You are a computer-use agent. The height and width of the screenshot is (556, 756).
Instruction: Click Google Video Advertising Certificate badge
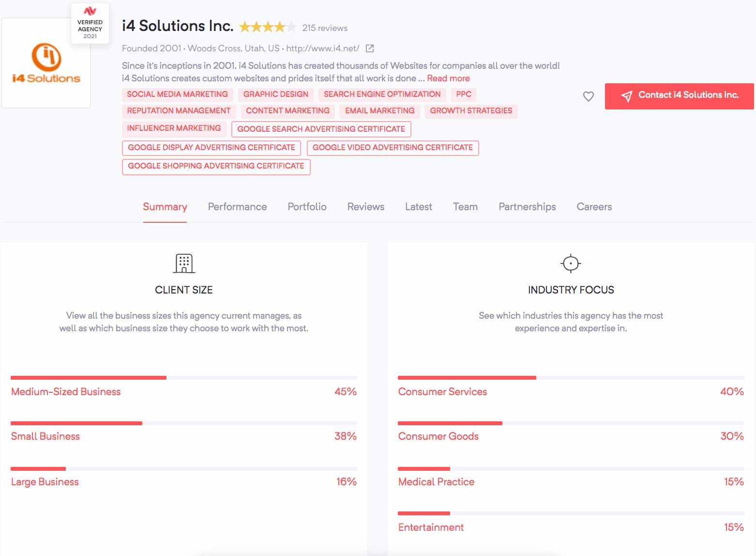pyautogui.click(x=393, y=148)
